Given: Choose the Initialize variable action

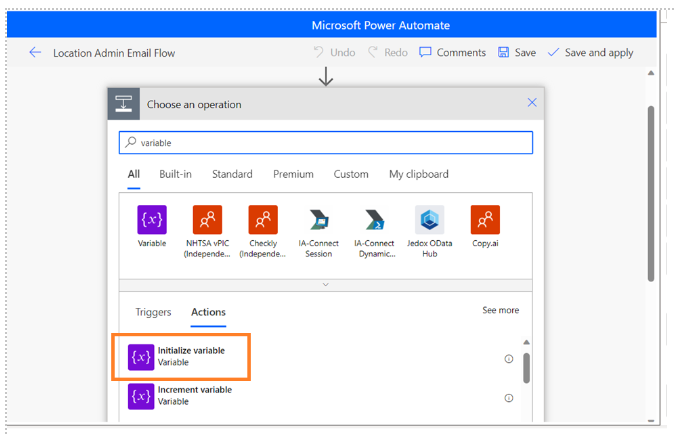Looking at the screenshot, I should click(x=181, y=357).
